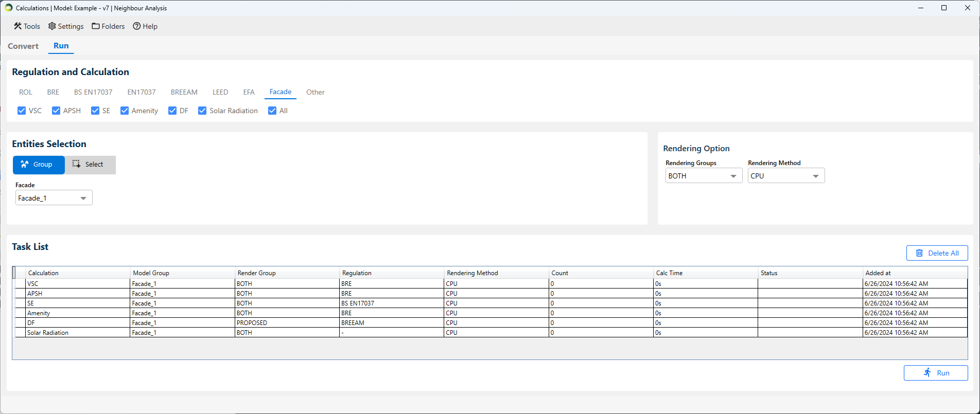980x414 pixels.
Task: Select the DF task row
Action: (x=77, y=323)
